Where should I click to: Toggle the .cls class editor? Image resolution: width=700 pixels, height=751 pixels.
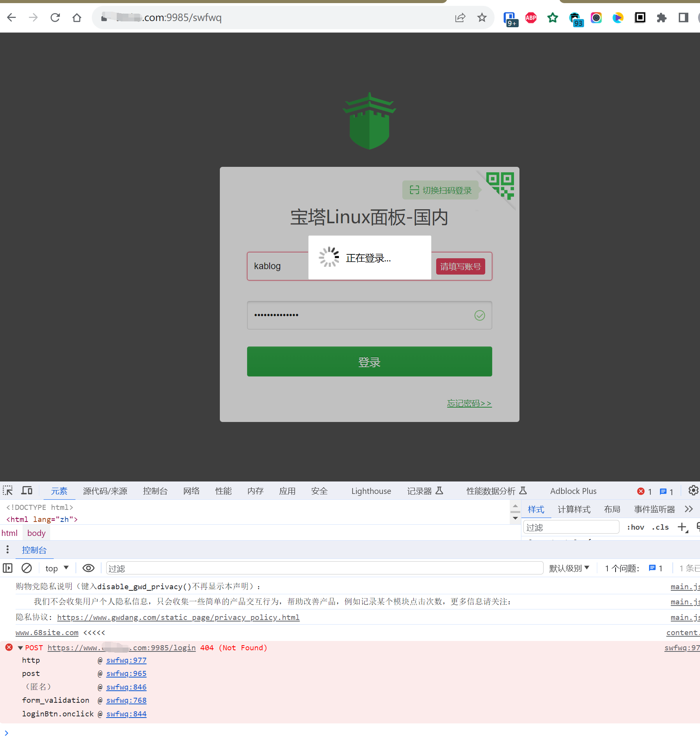[x=660, y=527]
